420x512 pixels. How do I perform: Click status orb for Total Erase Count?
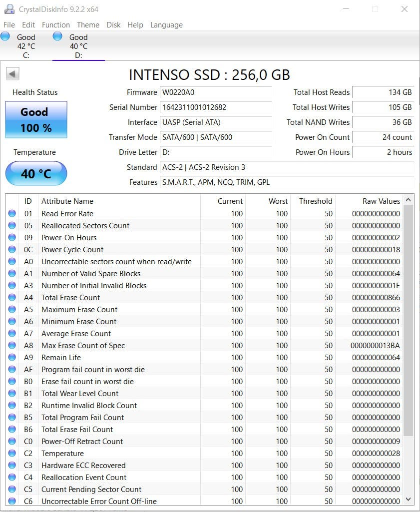(x=12, y=298)
